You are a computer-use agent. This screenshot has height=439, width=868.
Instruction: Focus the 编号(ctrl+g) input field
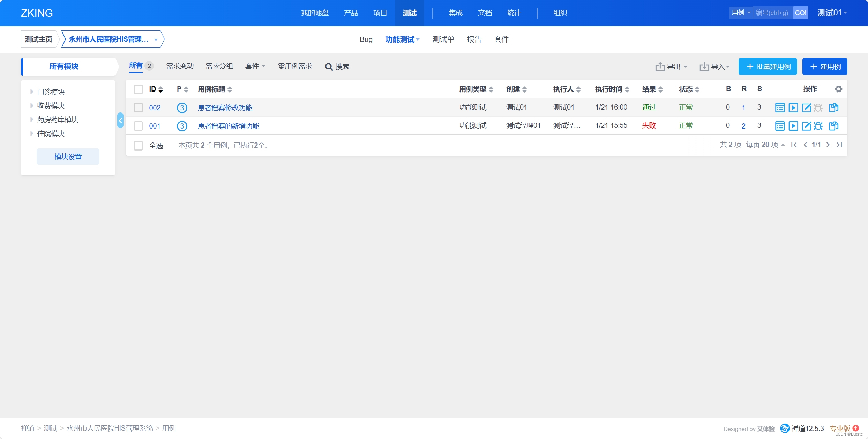(x=772, y=13)
